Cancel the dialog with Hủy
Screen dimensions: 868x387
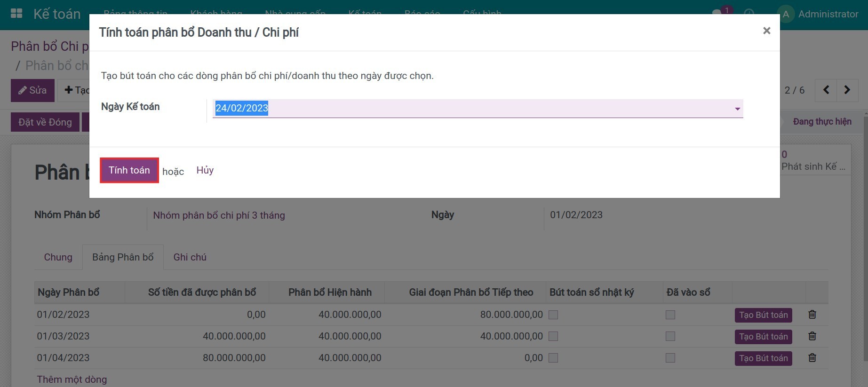[205, 170]
